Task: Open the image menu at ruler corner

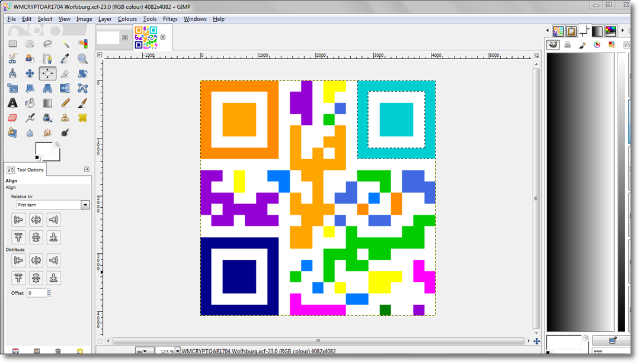Action: click(100, 54)
